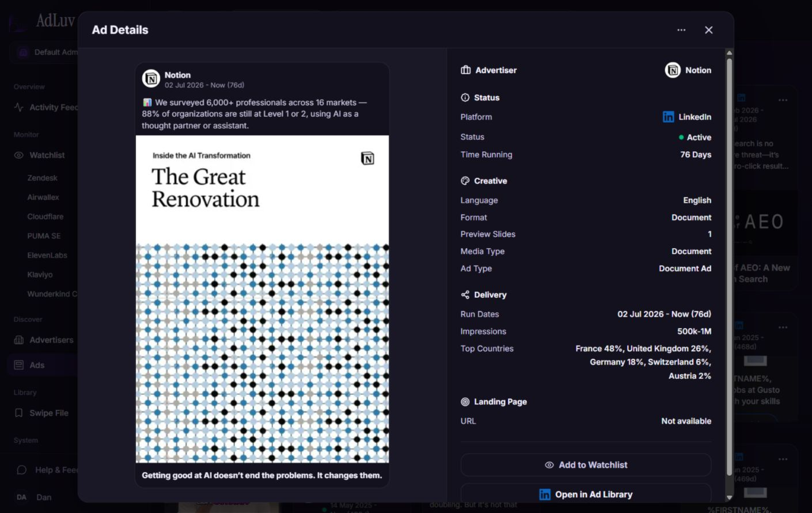Go to Ads in the sidebar
Image resolution: width=812 pixels, height=513 pixels.
pos(44,365)
